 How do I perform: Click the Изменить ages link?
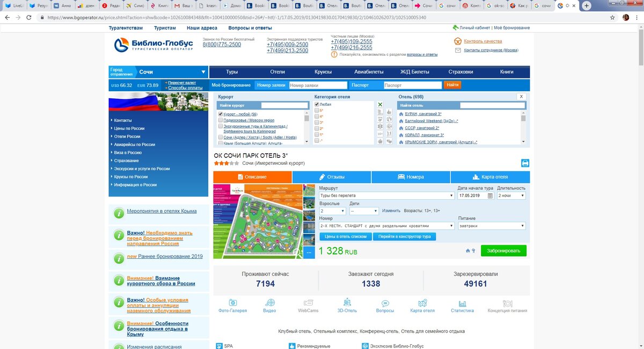click(391, 211)
